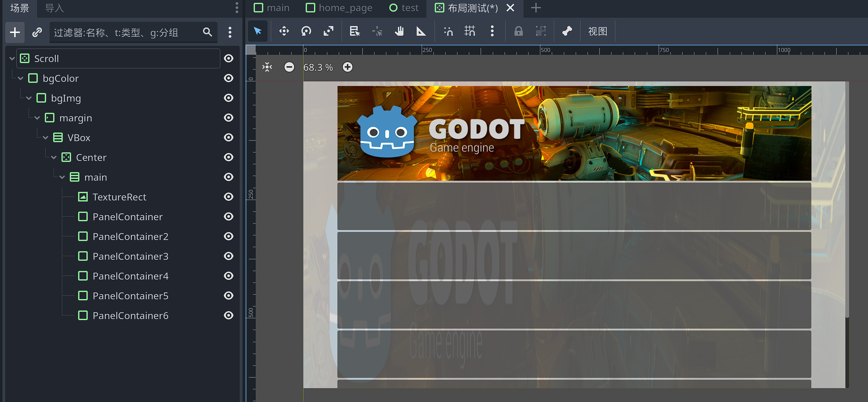Open skeleton bone options icon
The height and width of the screenshot is (402, 868).
pyautogui.click(x=567, y=31)
